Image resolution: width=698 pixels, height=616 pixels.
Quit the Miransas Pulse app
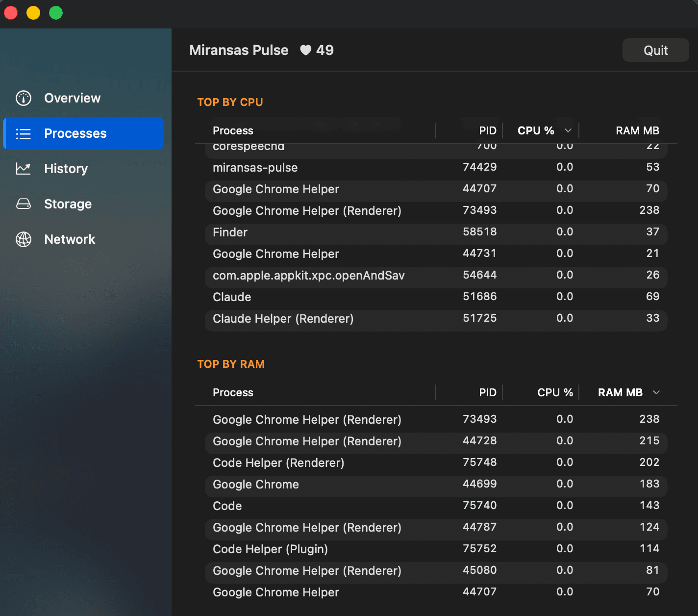(655, 50)
